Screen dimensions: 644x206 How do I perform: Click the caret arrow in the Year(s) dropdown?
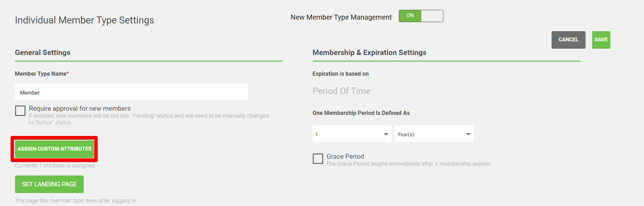click(468, 134)
